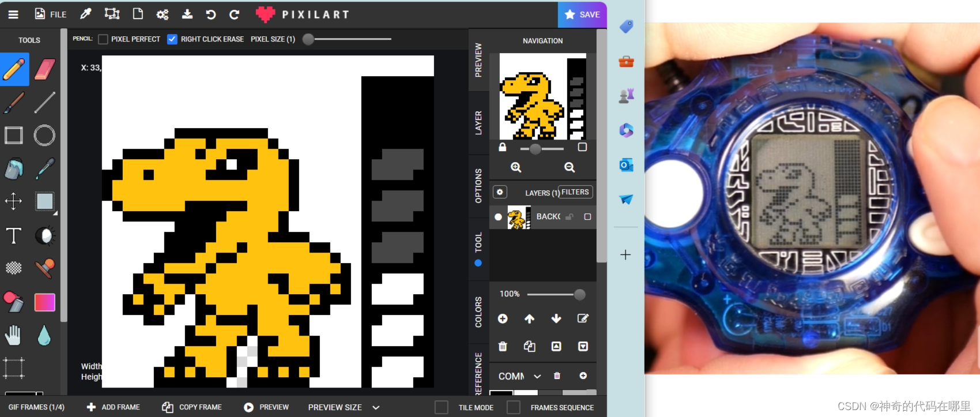Viewport: 980px width, 417px height.
Task: Zoom out with navigation magnifier
Action: 570,167
